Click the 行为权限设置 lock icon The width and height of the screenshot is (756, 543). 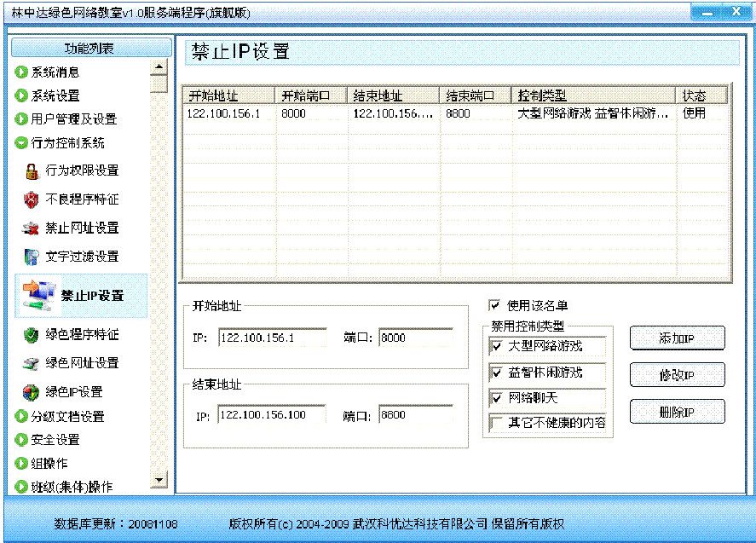32,171
